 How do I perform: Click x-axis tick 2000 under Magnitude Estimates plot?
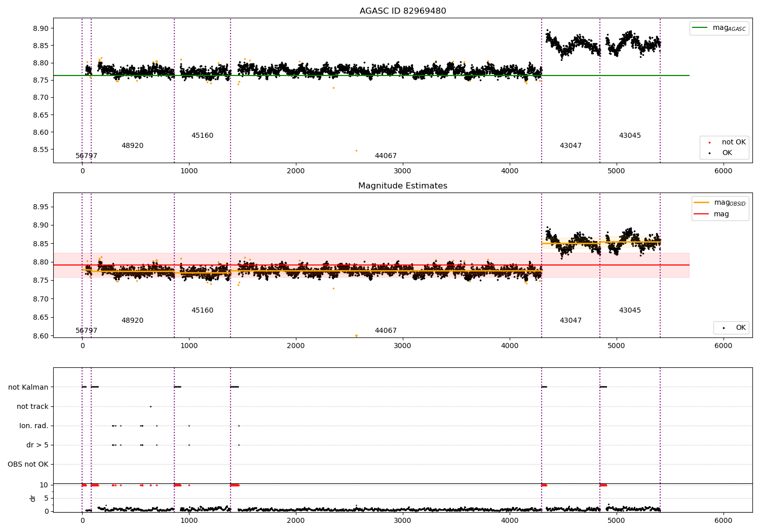click(296, 346)
